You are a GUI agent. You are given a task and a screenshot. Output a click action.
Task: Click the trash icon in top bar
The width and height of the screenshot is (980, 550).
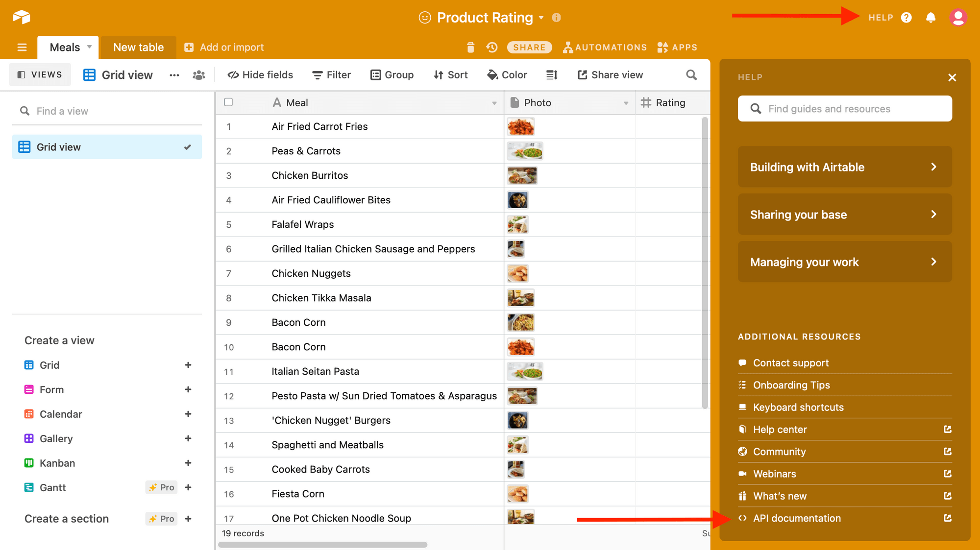tap(470, 48)
